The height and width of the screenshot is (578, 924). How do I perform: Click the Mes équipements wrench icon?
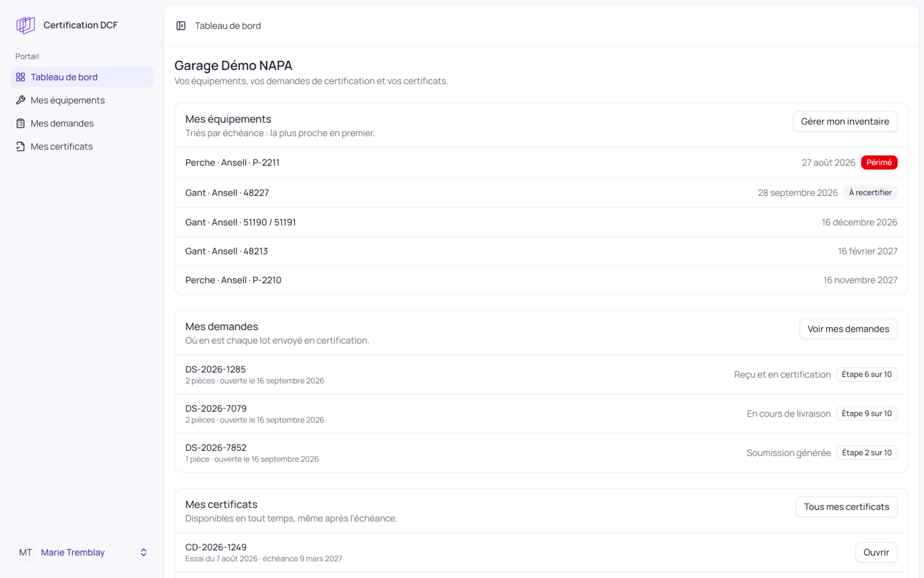coord(20,100)
